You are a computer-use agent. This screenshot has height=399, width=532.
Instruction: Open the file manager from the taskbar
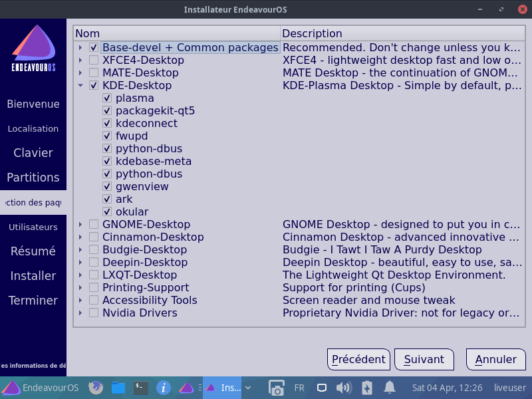coord(118,388)
